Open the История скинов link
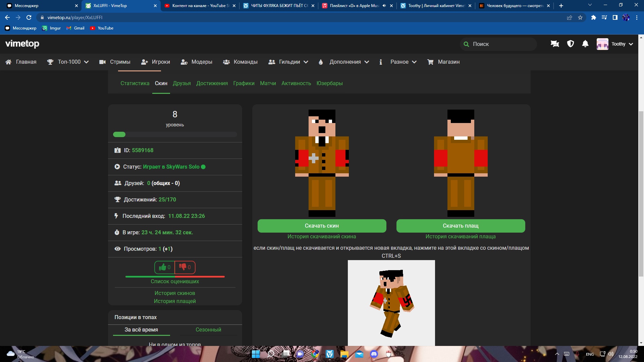The image size is (644, 362). pos(175,293)
